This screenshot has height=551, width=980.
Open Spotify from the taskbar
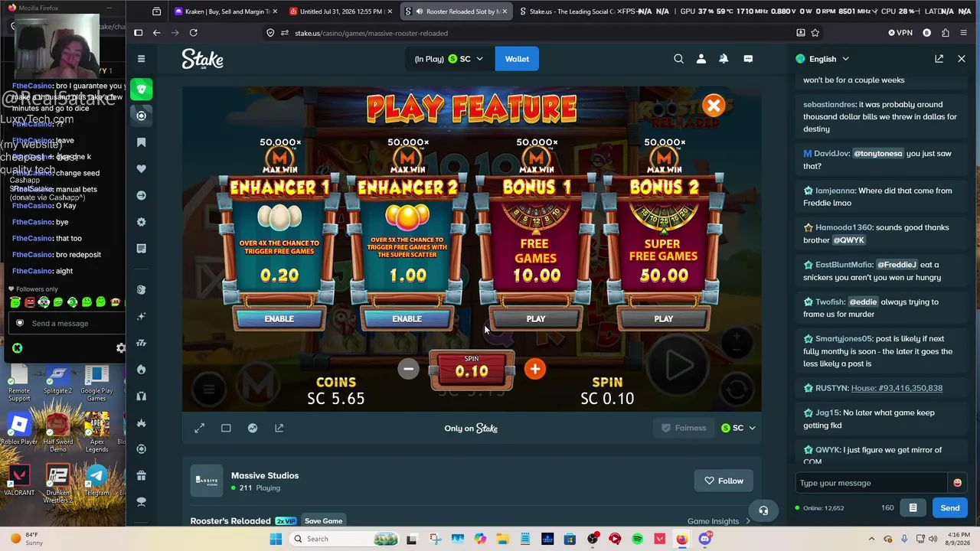tap(637, 539)
